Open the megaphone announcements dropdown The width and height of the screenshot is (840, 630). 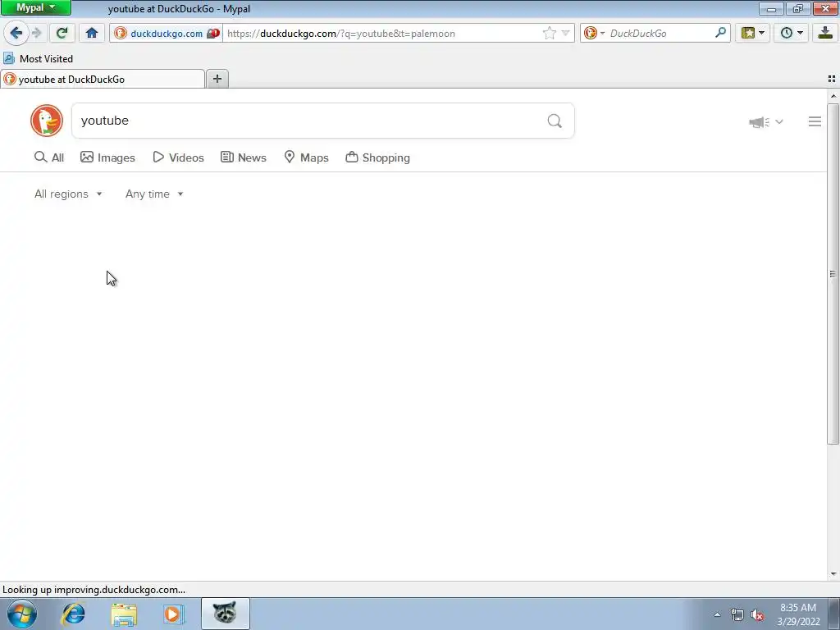pyautogui.click(x=766, y=122)
